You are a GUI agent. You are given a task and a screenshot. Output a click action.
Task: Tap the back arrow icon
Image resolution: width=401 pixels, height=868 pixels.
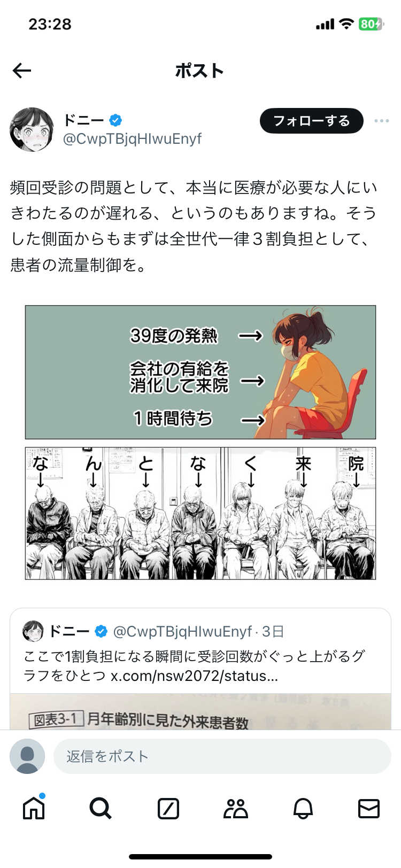[x=22, y=71]
